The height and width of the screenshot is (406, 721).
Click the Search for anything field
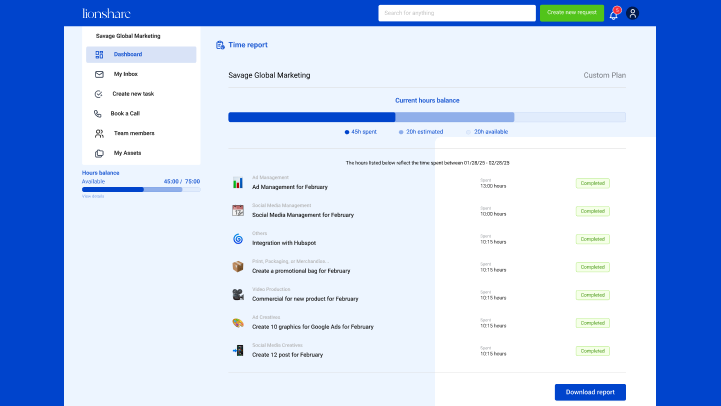point(456,13)
